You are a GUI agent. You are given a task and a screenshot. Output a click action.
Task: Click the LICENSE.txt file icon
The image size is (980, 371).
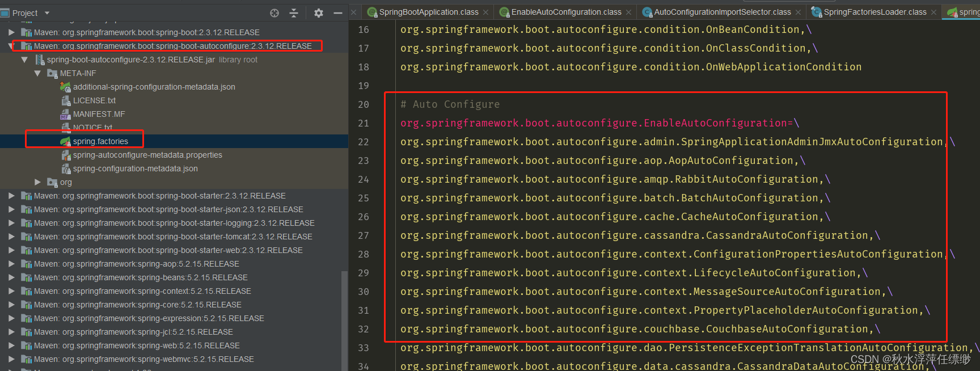[66, 100]
